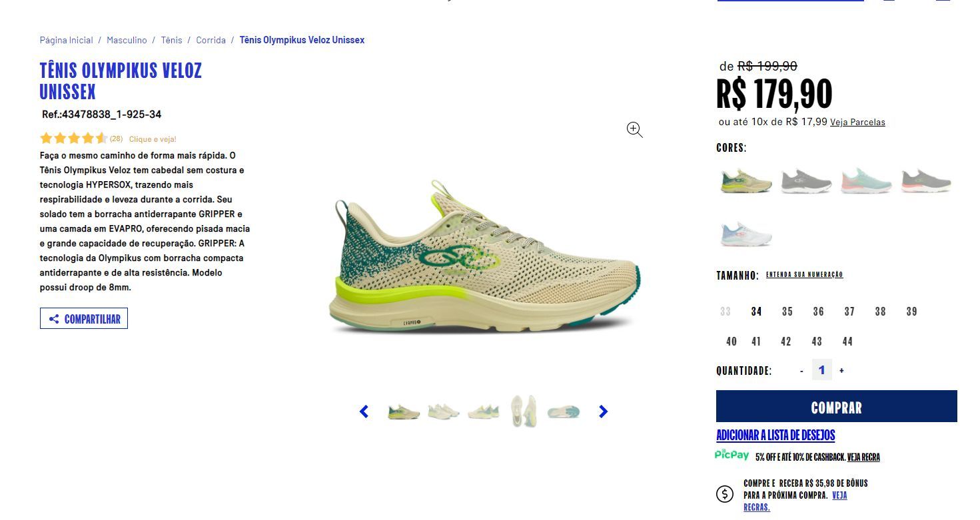Go to previous thumbnail with left arrow

[x=364, y=411]
